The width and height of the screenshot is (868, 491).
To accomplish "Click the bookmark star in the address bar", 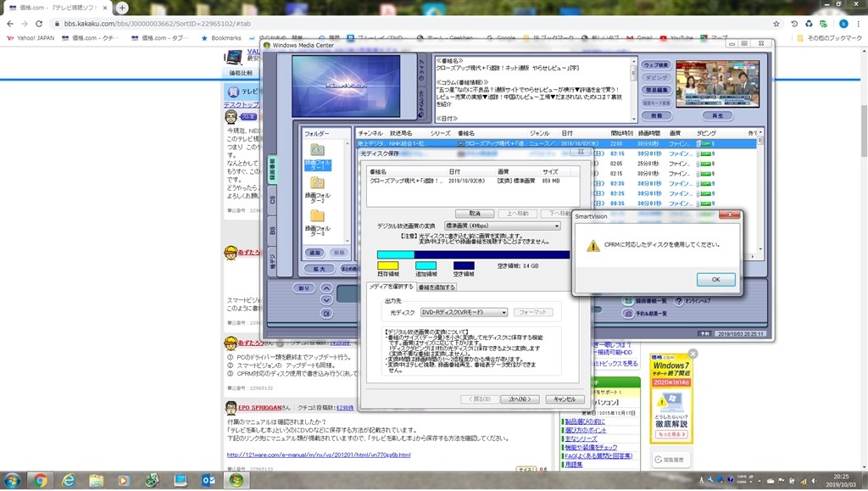I will point(776,24).
